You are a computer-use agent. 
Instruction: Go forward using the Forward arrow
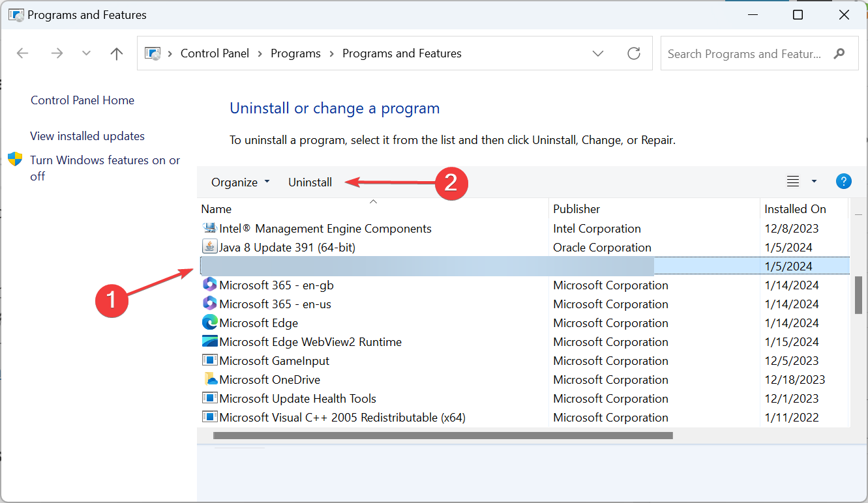coord(57,53)
